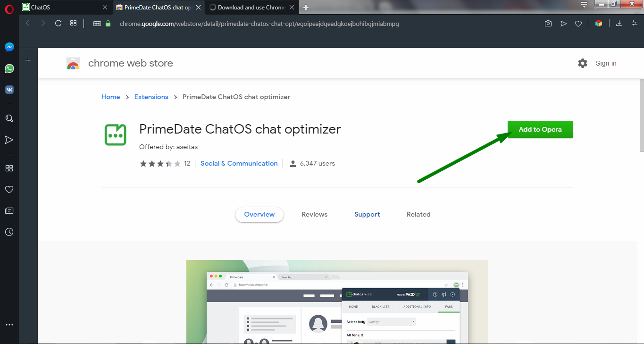Go back to the previous page
Screen dimensions: 644x344
click(x=28, y=23)
